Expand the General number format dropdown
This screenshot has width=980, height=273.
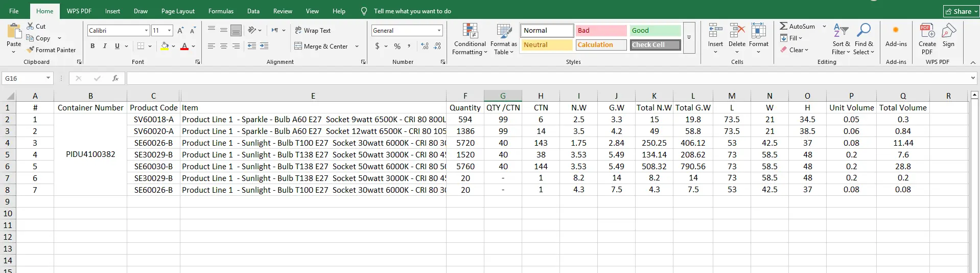point(439,31)
